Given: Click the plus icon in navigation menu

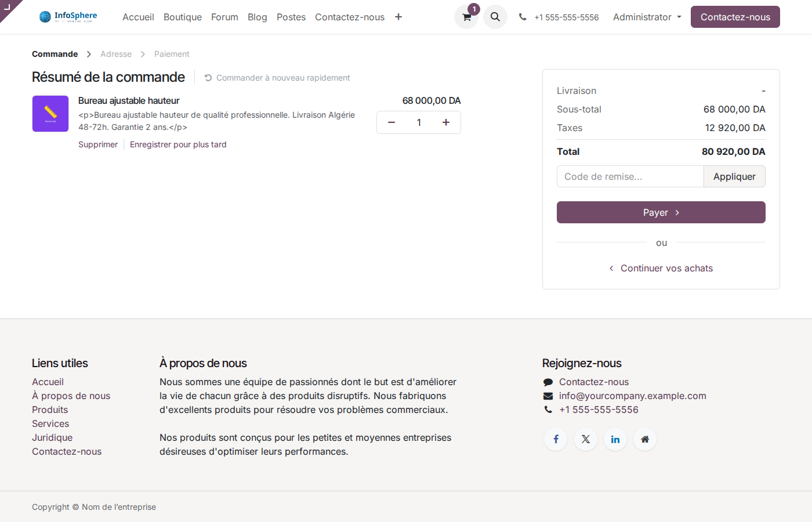Looking at the screenshot, I should (x=398, y=17).
